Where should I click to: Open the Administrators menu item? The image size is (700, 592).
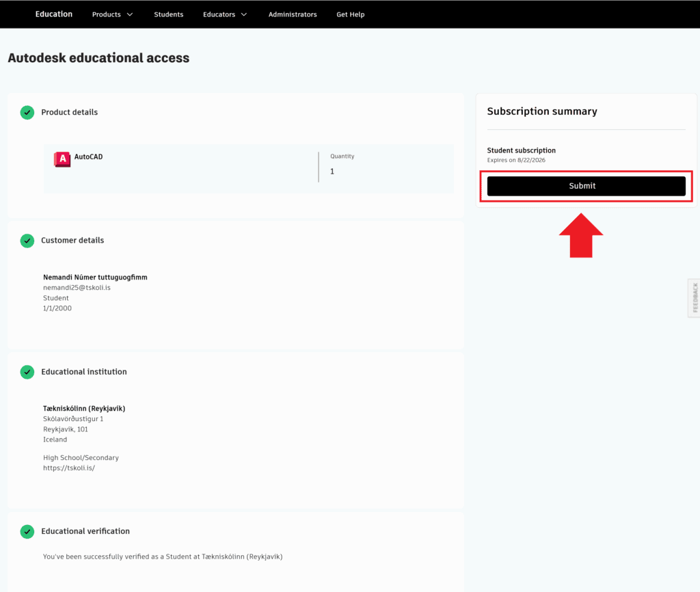tap(293, 14)
